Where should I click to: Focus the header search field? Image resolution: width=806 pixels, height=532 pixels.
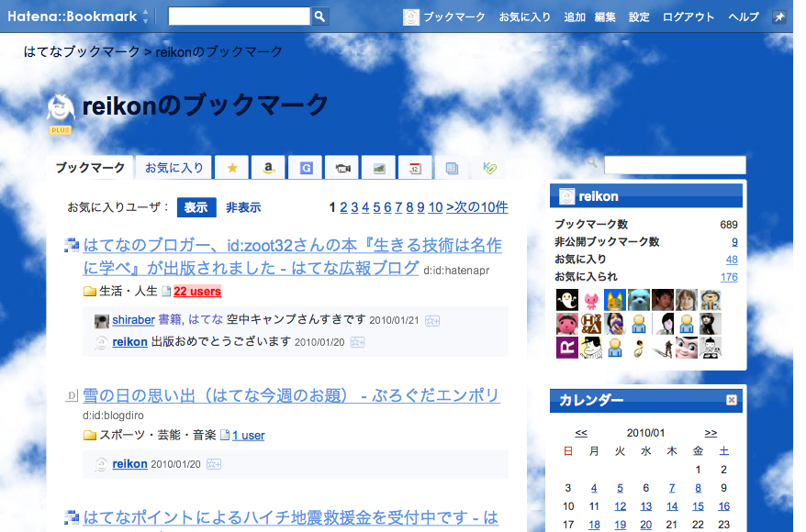pos(239,17)
